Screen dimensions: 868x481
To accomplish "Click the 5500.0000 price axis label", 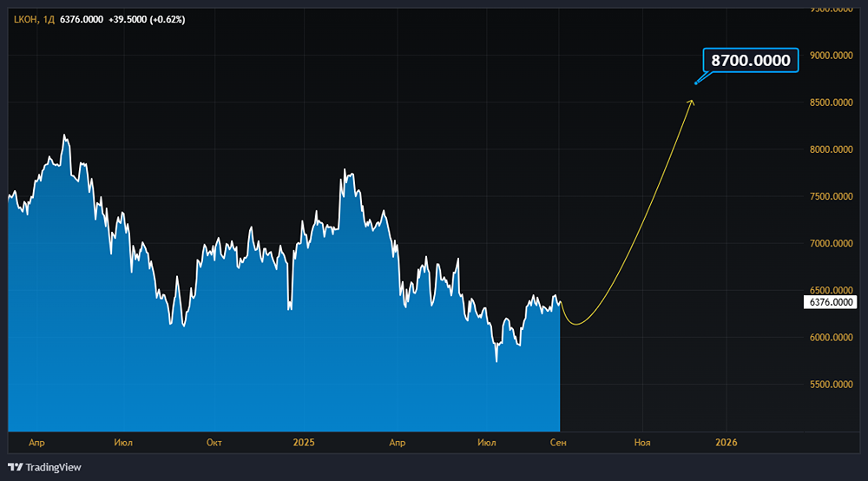I will [x=831, y=384].
